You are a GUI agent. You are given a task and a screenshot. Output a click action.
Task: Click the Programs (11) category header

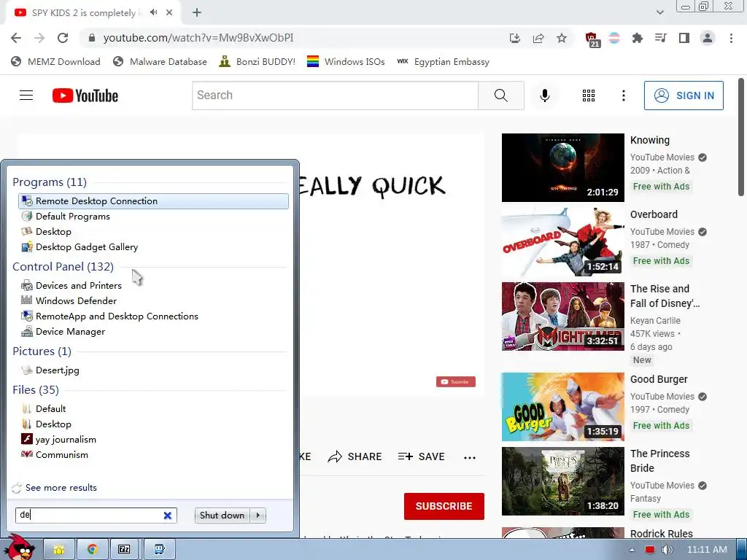tap(50, 182)
